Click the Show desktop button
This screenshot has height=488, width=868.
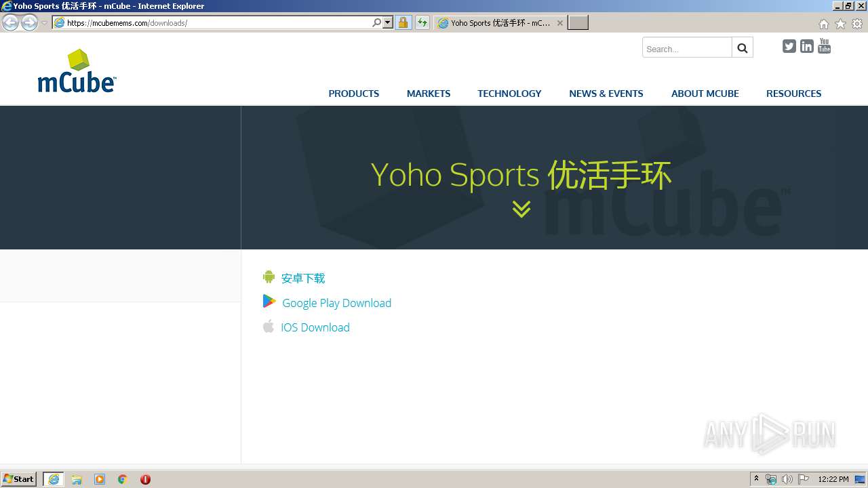(x=861, y=479)
